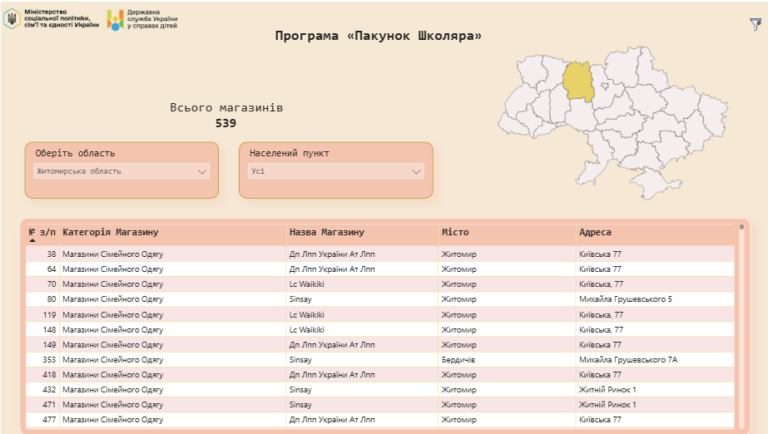Select Lc Waikiki in row 70
Screen dimensions: 768x434
coord(307,284)
